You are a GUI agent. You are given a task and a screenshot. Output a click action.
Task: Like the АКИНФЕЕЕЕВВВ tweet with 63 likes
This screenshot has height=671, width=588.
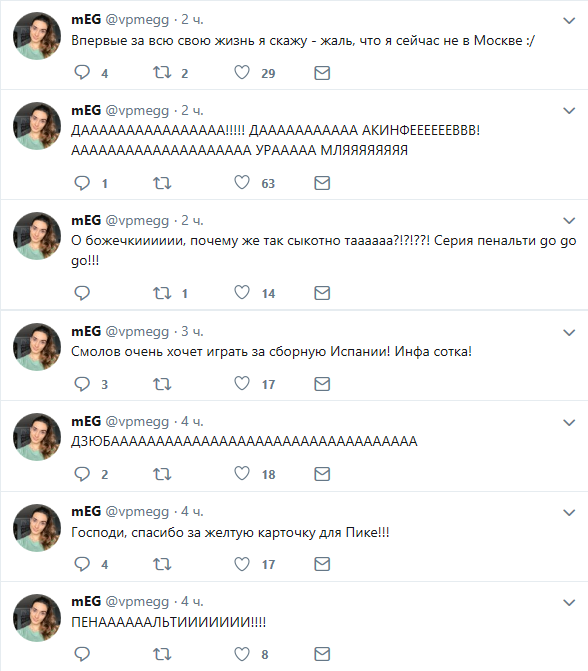pos(242,183)
